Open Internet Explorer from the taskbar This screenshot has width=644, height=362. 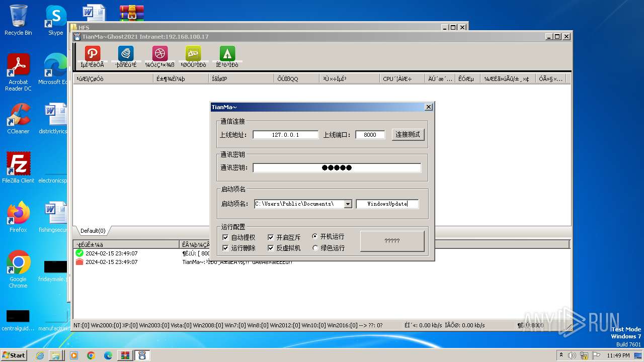(x=40, y=355)
